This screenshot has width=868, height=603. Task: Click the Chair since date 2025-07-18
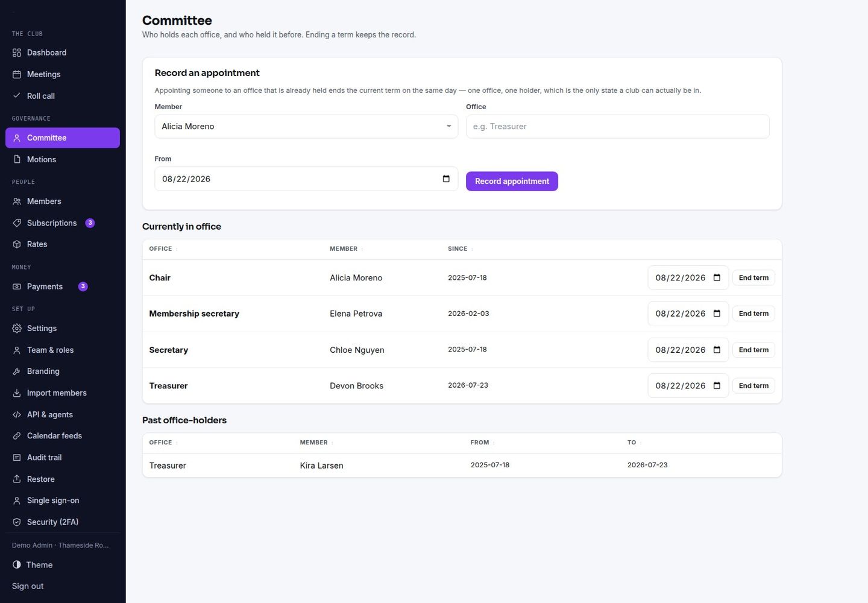467,278
